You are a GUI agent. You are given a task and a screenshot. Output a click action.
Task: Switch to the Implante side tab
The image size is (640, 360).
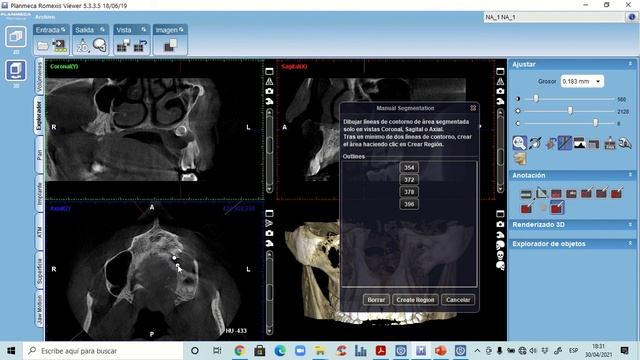coord(39,193)
